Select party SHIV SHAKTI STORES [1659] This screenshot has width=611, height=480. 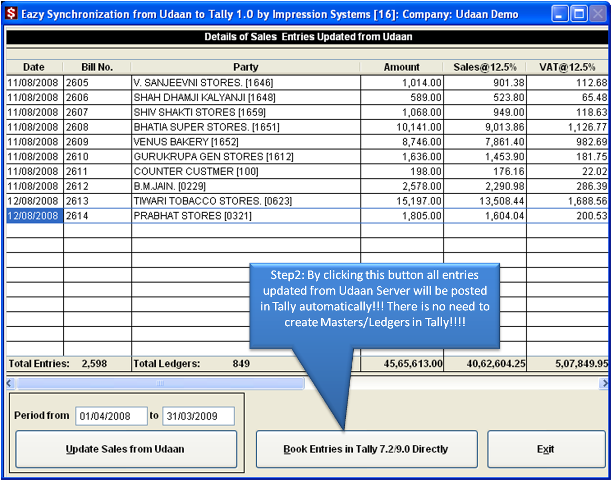tap(246, 112)
